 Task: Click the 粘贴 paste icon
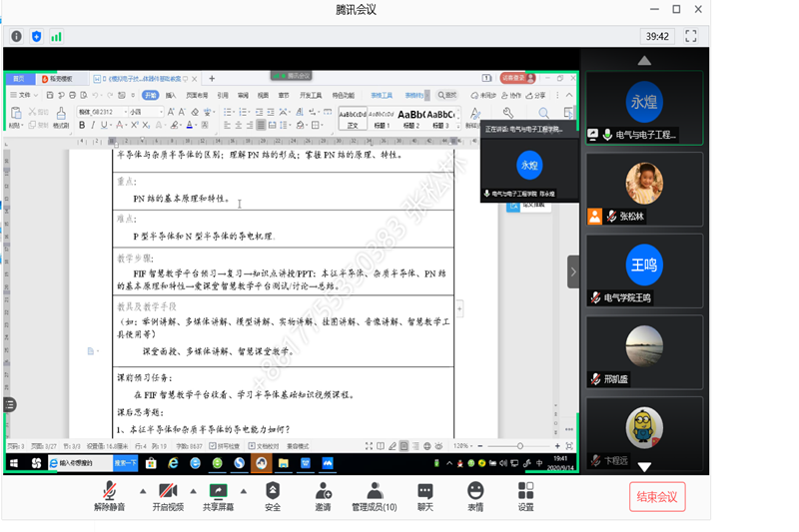coord(16,118)
